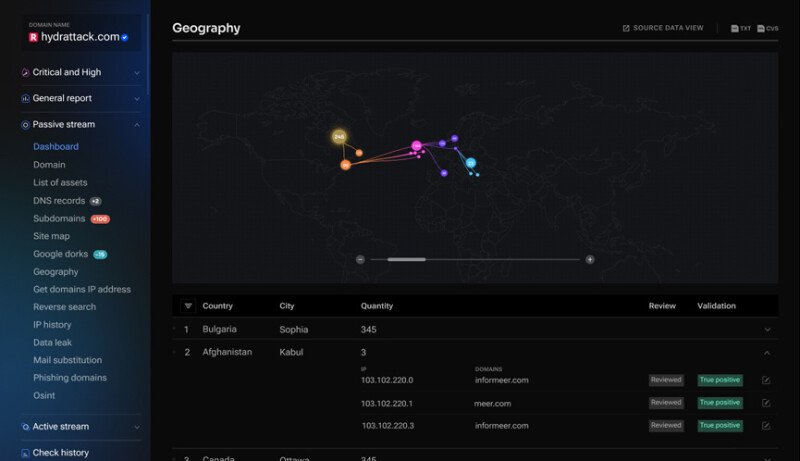This screenshot has height=461, width=800.
Task: Click the table filter icon beside Country
Action: point(187,306)
